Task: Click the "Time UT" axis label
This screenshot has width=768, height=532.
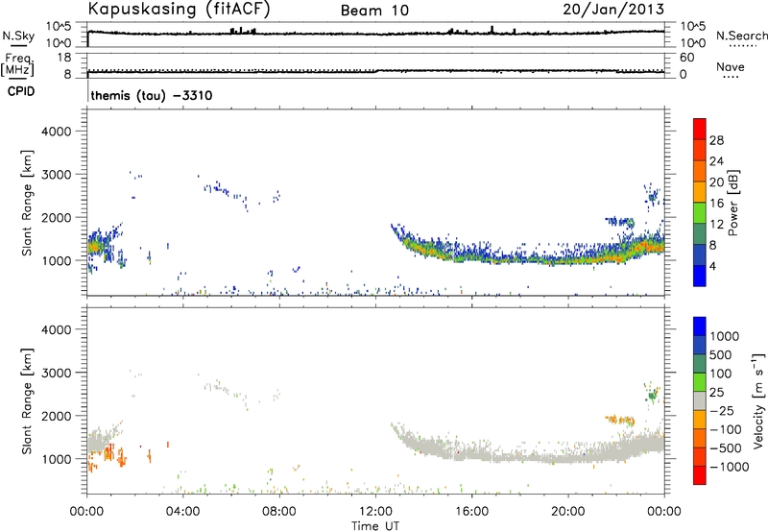Action: (x=375, y=526)
